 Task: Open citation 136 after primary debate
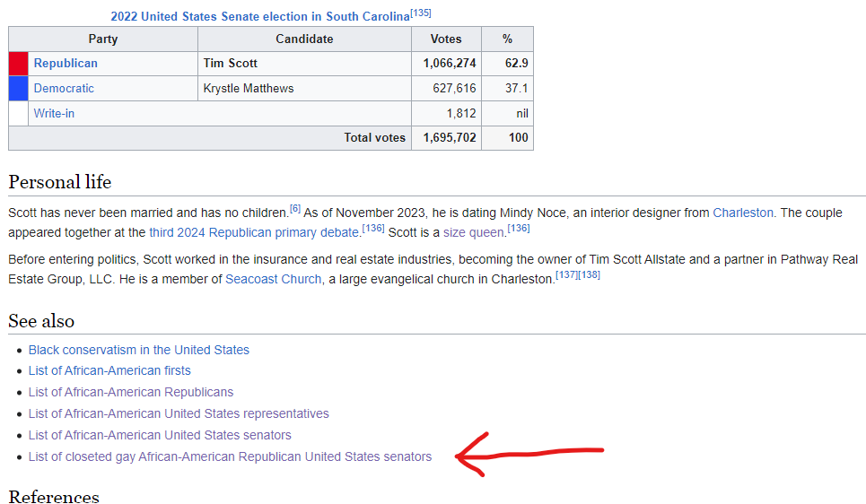[372, 228]
